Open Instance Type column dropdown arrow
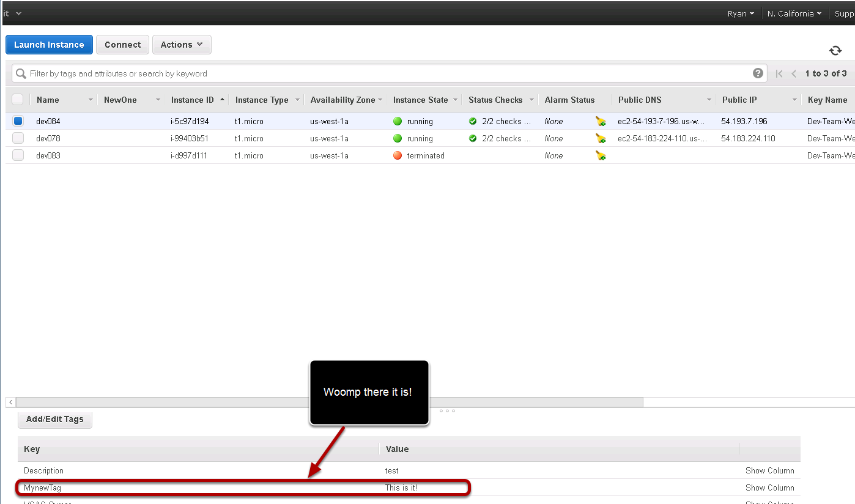The height and width of the screenshot is (504, 855). (298, 100)
